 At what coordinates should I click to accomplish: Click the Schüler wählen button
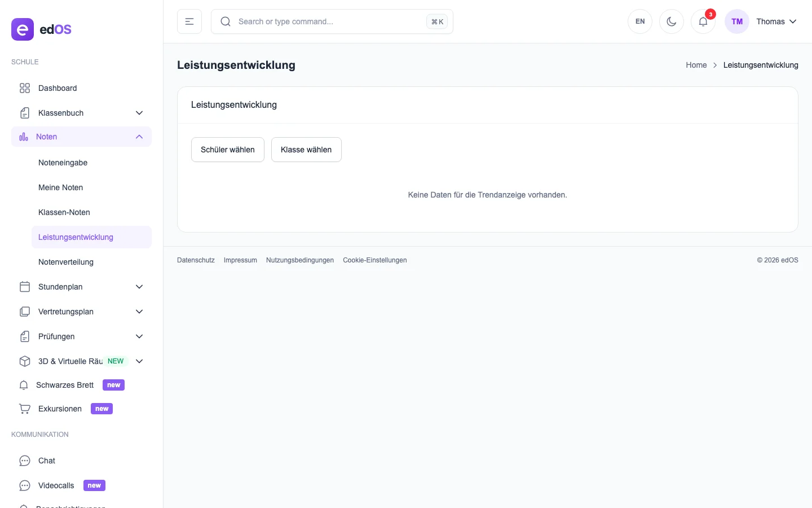point(228,150)
